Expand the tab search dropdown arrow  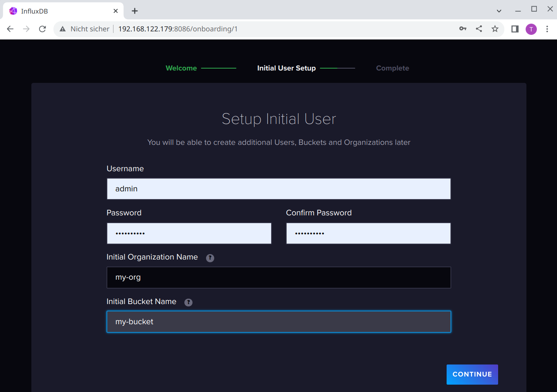pos(499,11)
